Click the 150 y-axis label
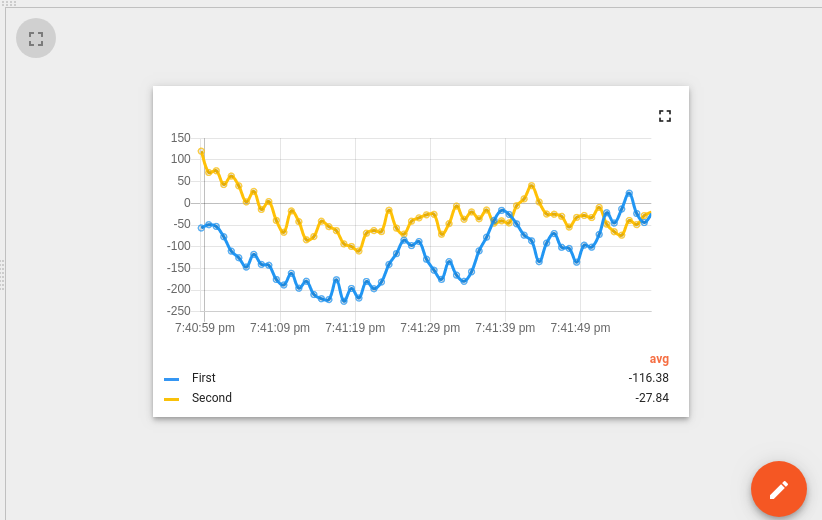Image resolution: width=822 pixels, height=520 pixels. pyautogui.click(x=180, y=138)
